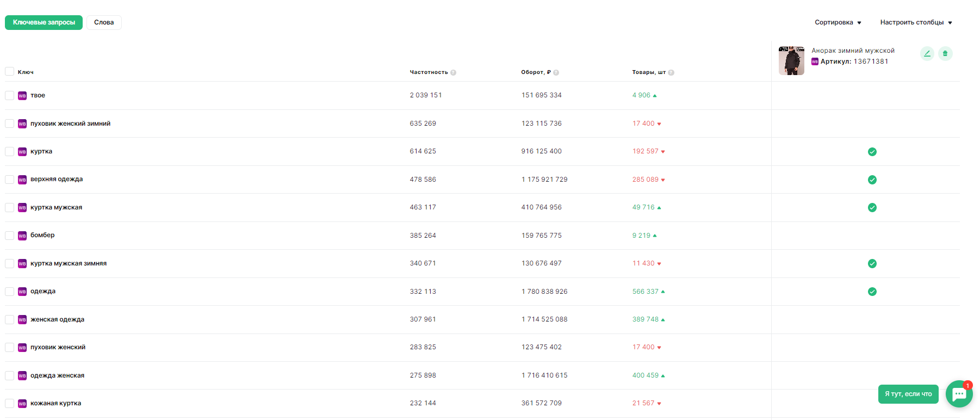Click the WB icon next to куртка

pos(22,152)
